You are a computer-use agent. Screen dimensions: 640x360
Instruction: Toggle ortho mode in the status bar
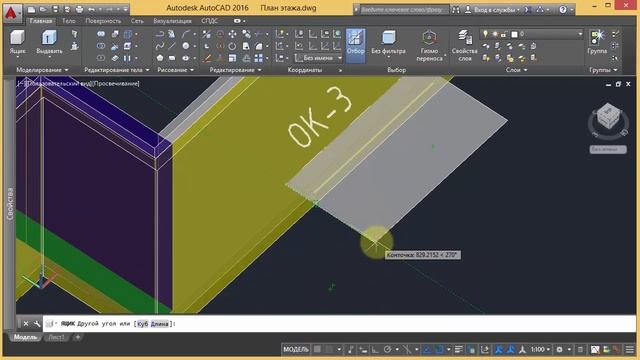click(375, 349)
